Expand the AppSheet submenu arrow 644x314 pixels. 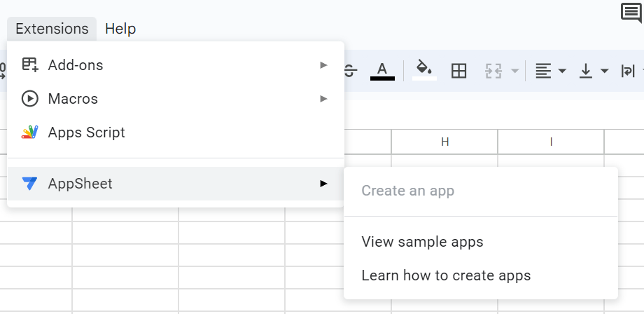(323, 184)
